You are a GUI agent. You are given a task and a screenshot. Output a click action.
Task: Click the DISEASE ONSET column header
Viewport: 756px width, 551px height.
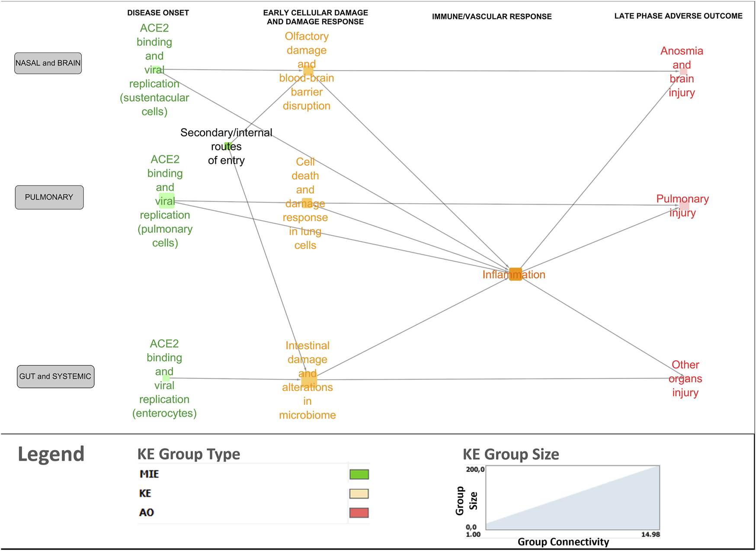158,13
